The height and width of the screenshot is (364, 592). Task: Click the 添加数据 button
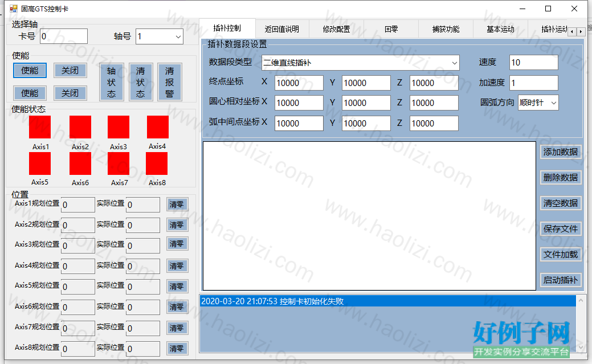[561, 152]
